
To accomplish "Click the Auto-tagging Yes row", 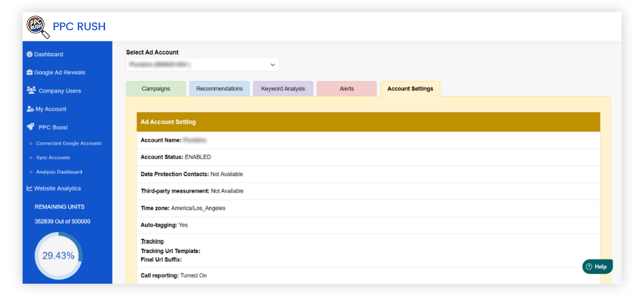I will coord(368,225).
